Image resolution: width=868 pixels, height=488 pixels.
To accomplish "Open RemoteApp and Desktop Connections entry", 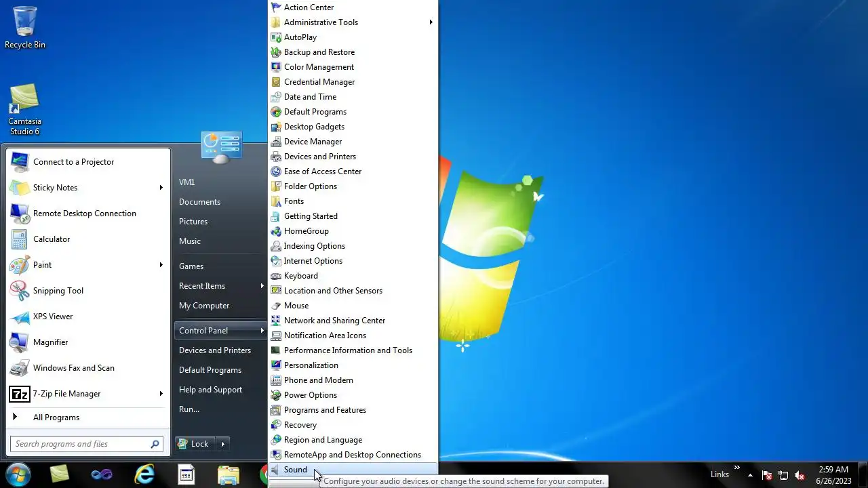I will click(x=353, y=455).
